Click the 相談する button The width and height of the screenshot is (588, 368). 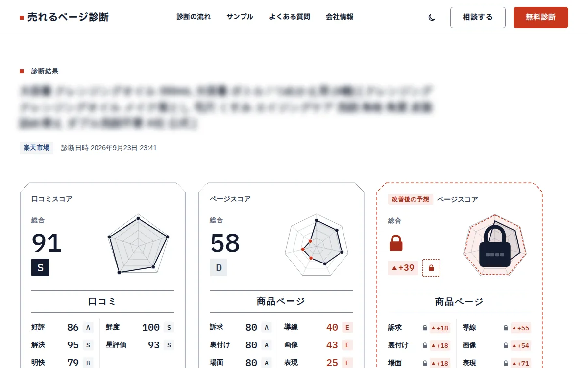(478, 18)
